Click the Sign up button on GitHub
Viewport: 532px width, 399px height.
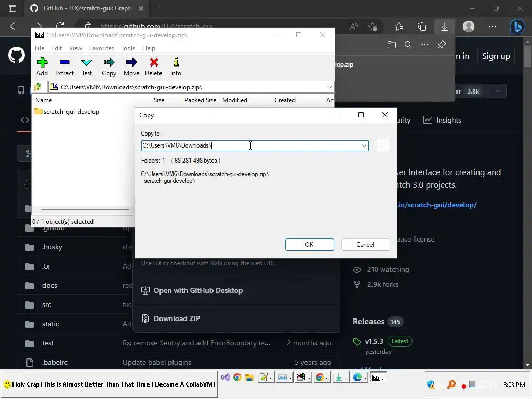(496, 56)
